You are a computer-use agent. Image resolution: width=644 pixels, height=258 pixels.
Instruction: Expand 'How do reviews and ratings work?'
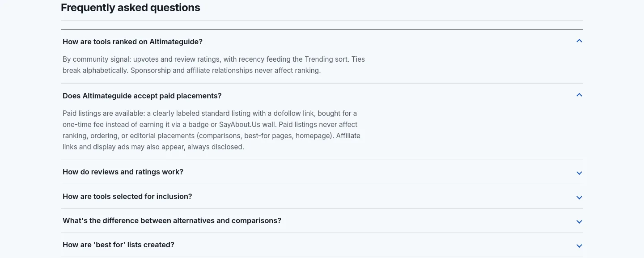(123, 172)
